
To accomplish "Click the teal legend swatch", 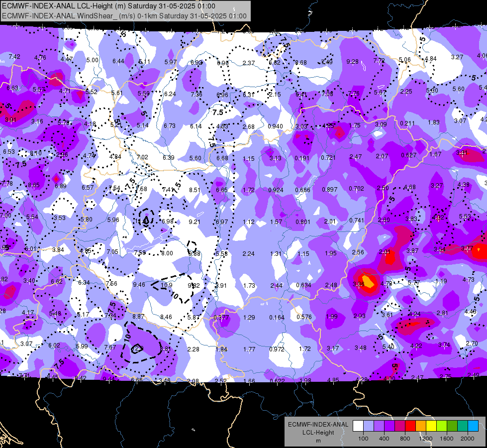I will (463, 426).
